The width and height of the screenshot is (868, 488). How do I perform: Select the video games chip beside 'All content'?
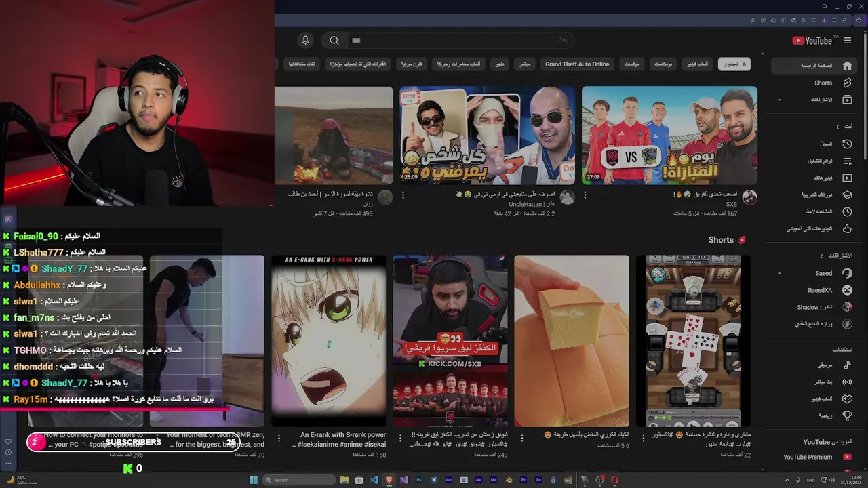click(696, 64)
